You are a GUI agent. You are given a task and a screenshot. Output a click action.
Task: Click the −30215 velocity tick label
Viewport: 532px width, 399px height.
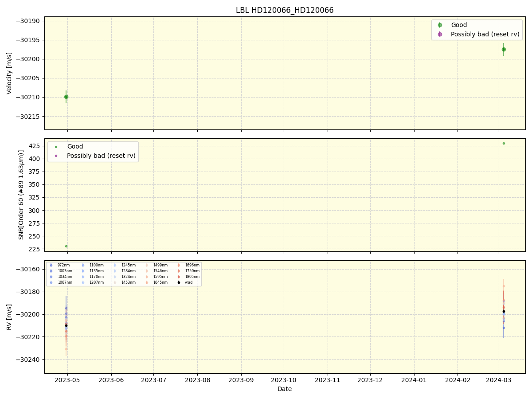28,117
